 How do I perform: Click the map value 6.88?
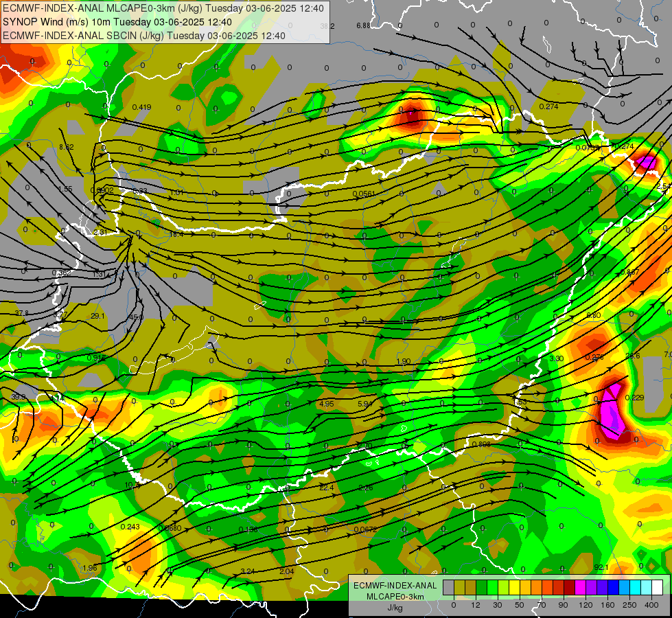coord(363,25)
